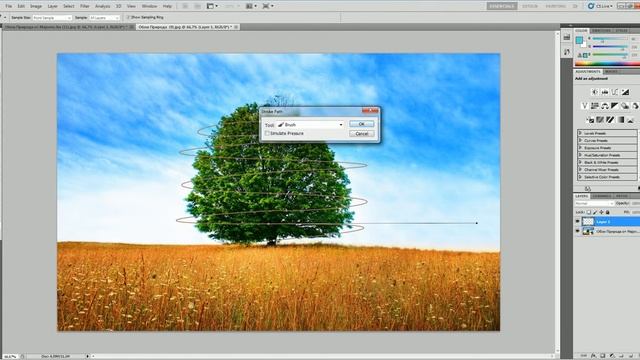Toggle lock image pixels brush icon
Viewport: 640px width, 360px height.
[595, 212]
